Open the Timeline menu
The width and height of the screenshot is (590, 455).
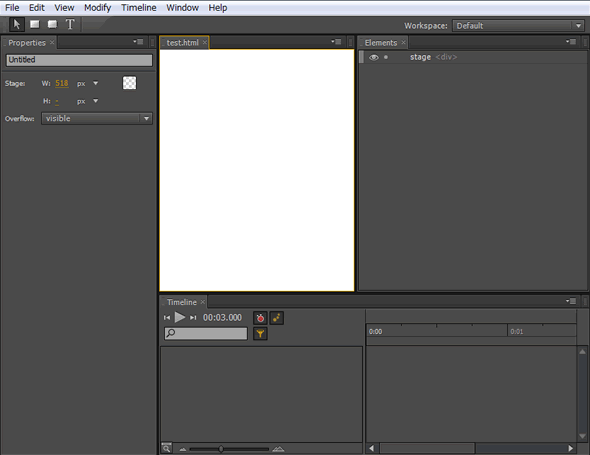(x=138, y=8)
